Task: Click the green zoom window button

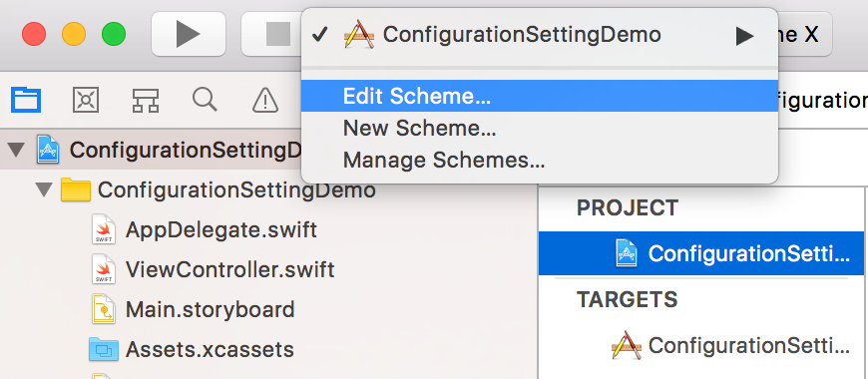Action: (x=114, y=34)
